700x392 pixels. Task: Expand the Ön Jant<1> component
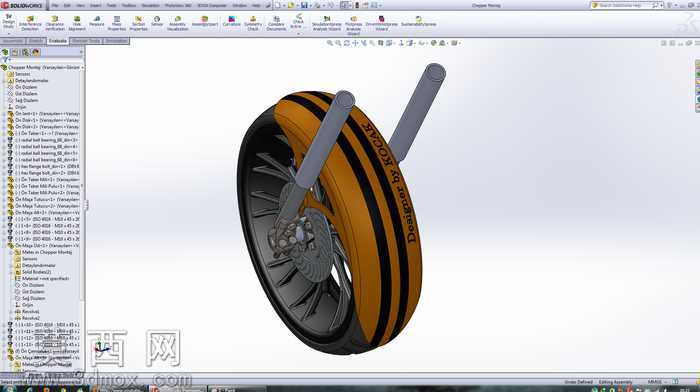[x=4, y=114]
